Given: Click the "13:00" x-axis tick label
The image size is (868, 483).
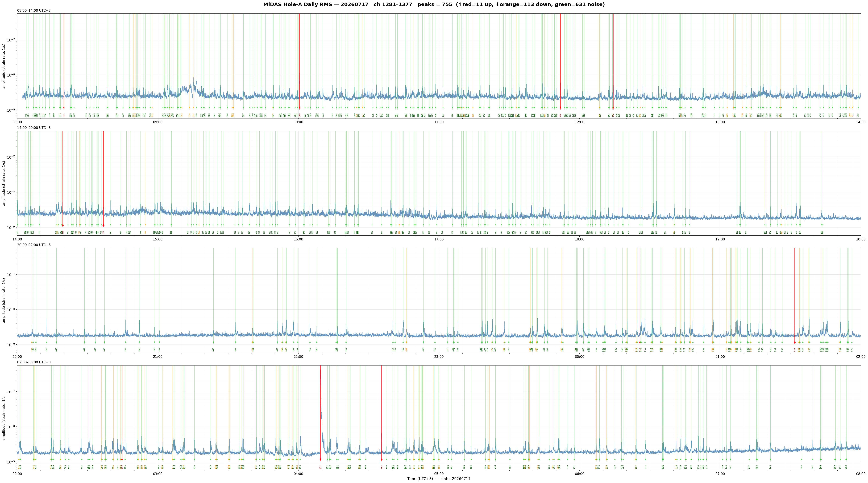Looking at the screenshot, I should click(x=720, y=122).
